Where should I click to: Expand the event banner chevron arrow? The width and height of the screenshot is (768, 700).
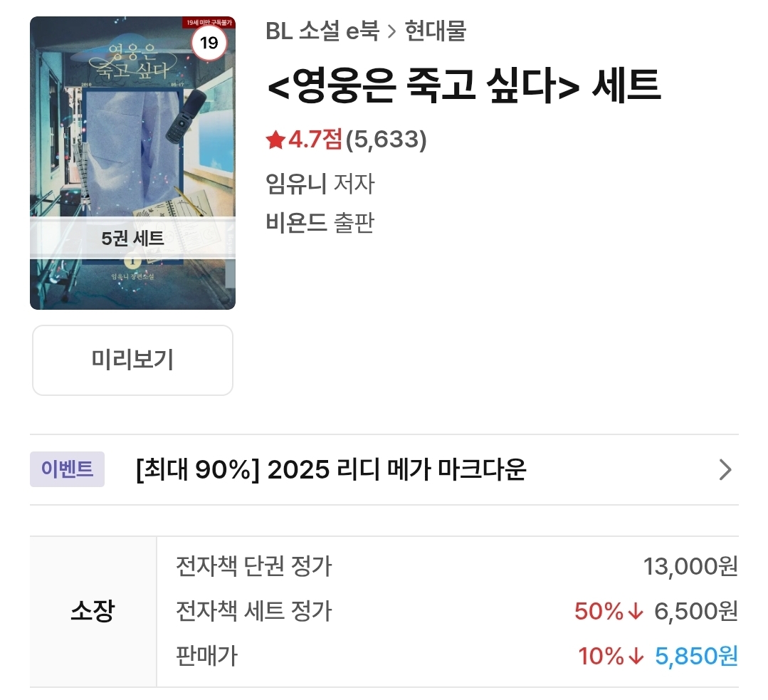(725, 469)
